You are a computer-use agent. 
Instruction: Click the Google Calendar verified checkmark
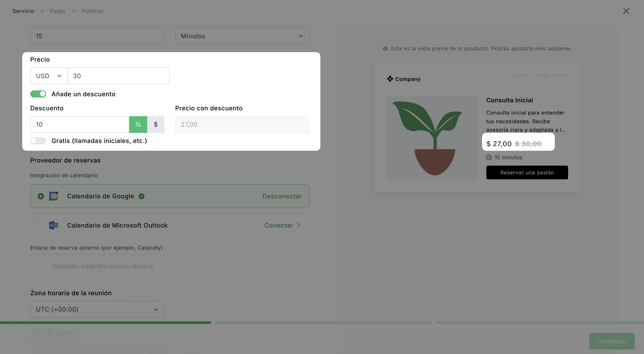142,196
